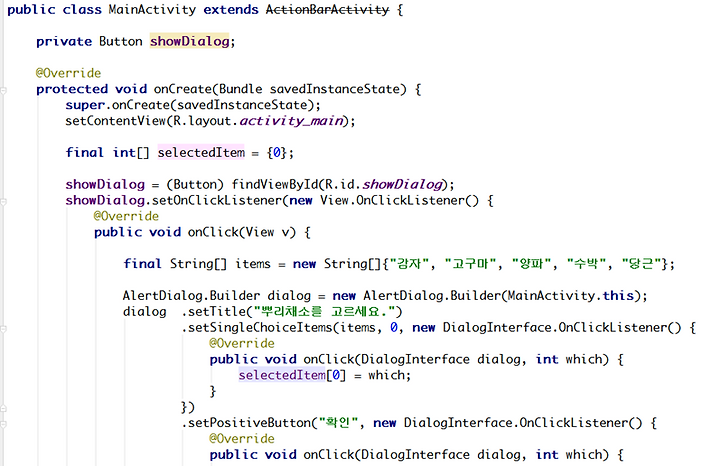Click the "감자" string literal
The width and height of the screenshot is (720, 466).
pos(409,264)
